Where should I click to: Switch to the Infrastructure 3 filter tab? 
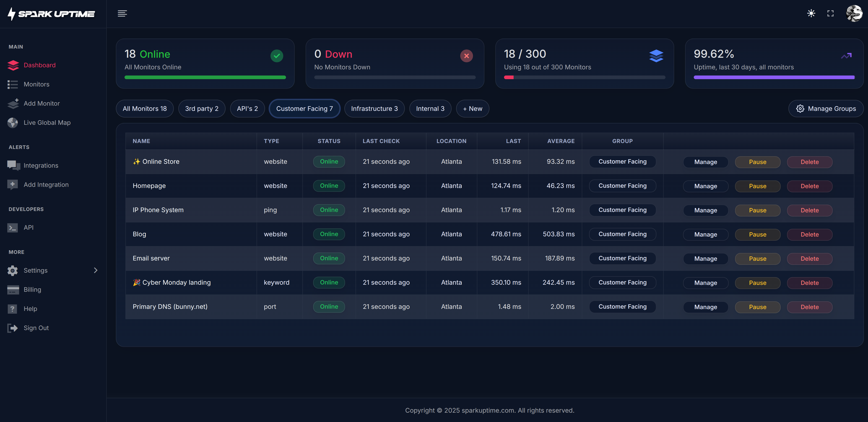click(x=374, y=108)
